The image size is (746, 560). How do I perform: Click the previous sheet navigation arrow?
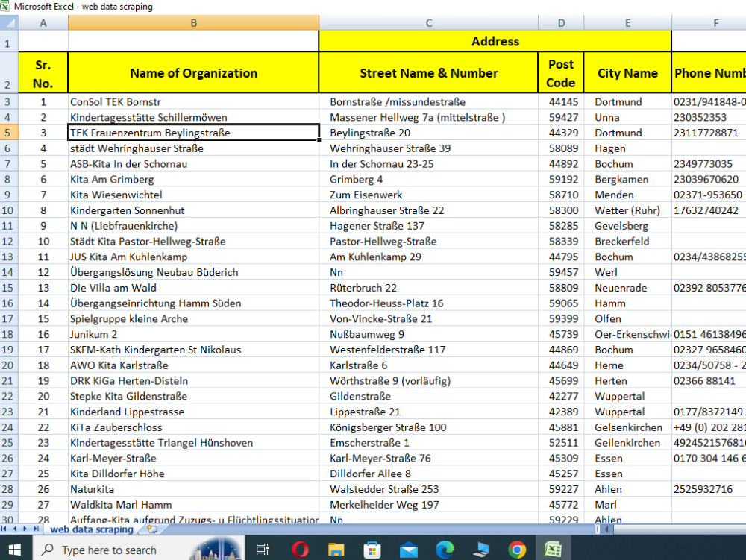pyautogui.click(x=14, y=529)
